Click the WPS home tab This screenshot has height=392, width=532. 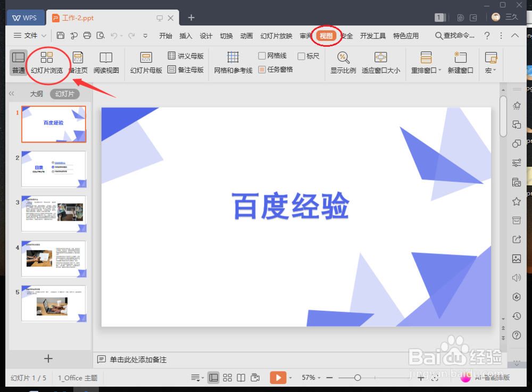26,18
